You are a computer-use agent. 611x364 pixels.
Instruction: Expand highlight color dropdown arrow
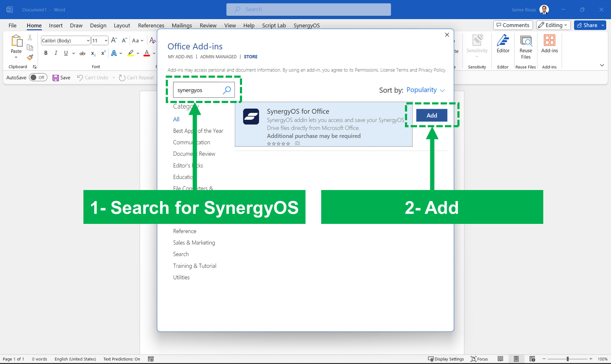[138, 53]
